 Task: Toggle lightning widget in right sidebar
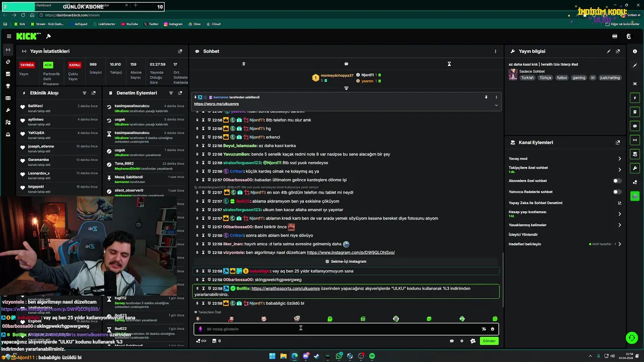click(635, 98)
